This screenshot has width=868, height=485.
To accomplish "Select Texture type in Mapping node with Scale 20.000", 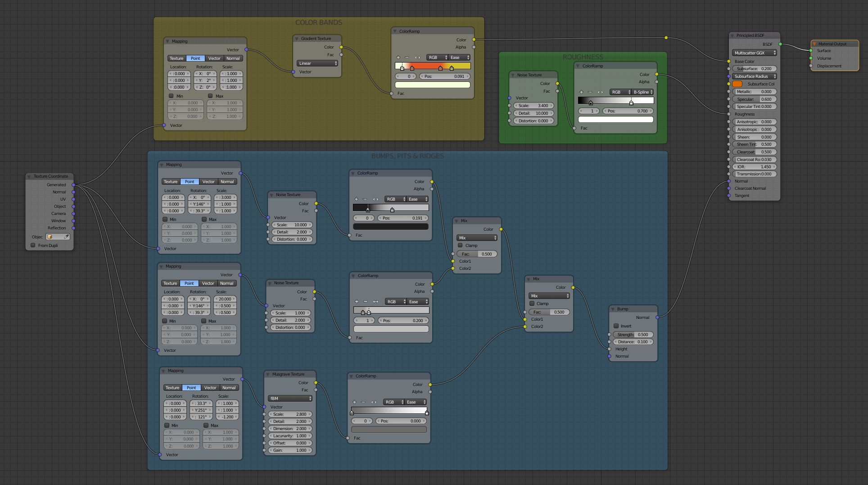I will (x=170, y=283).
